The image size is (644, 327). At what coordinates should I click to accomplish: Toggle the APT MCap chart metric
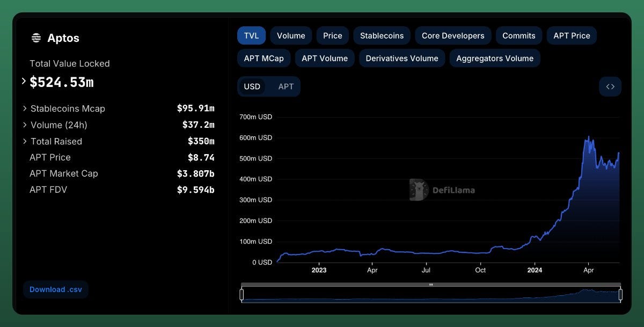coord(264,58)
